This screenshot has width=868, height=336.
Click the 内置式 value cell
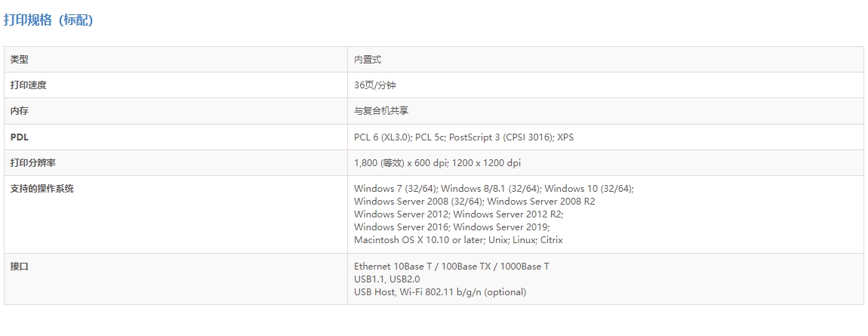pyautogui.click(x=368, y=60)
